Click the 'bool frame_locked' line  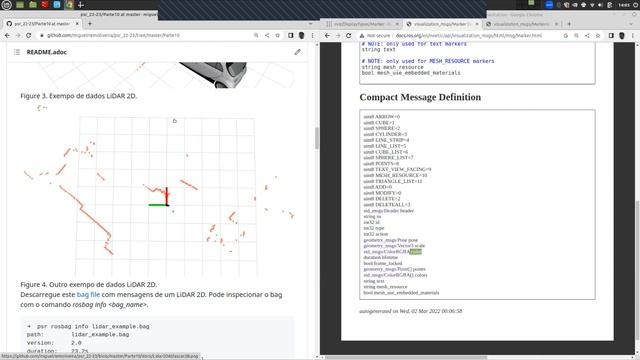(383, 264)
